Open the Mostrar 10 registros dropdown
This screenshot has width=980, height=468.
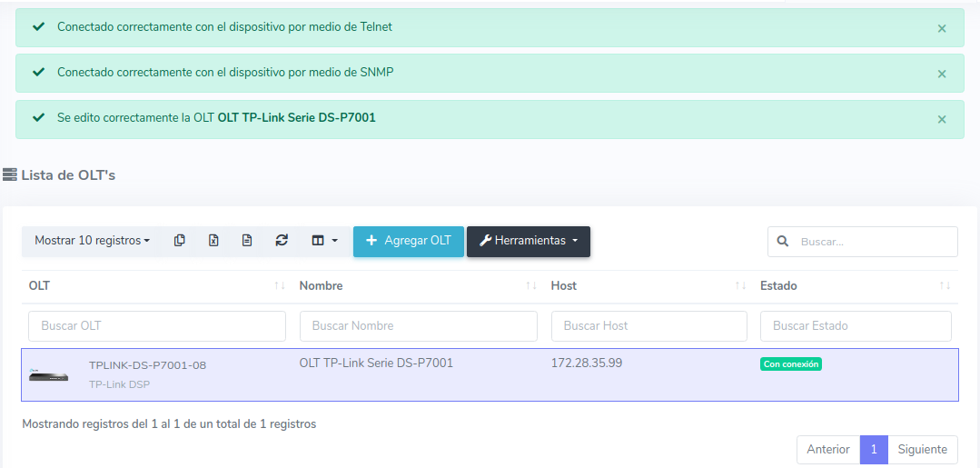[92, 241]
